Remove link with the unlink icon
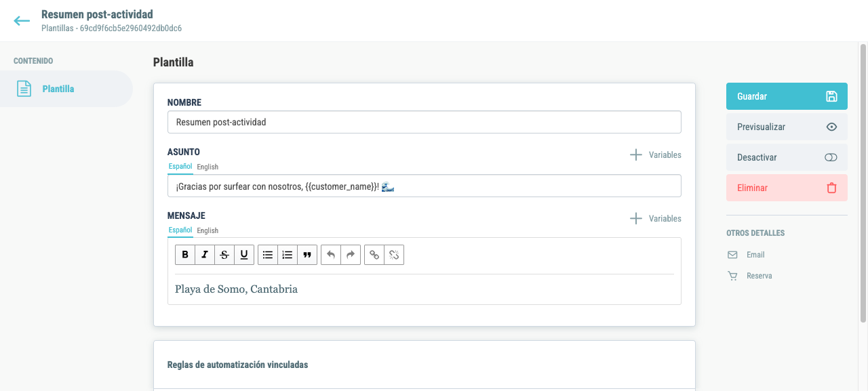This screenshot has height=391, width=868. [394, 255]
